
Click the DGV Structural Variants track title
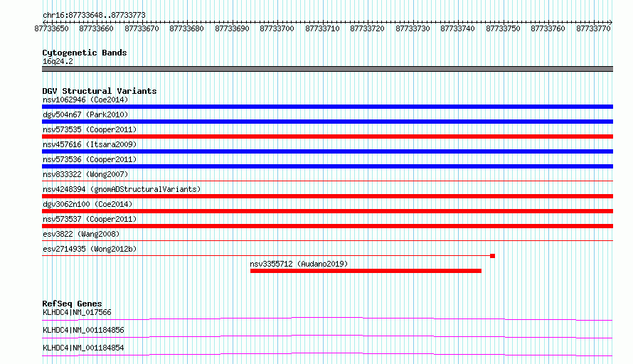pos(100,91)
